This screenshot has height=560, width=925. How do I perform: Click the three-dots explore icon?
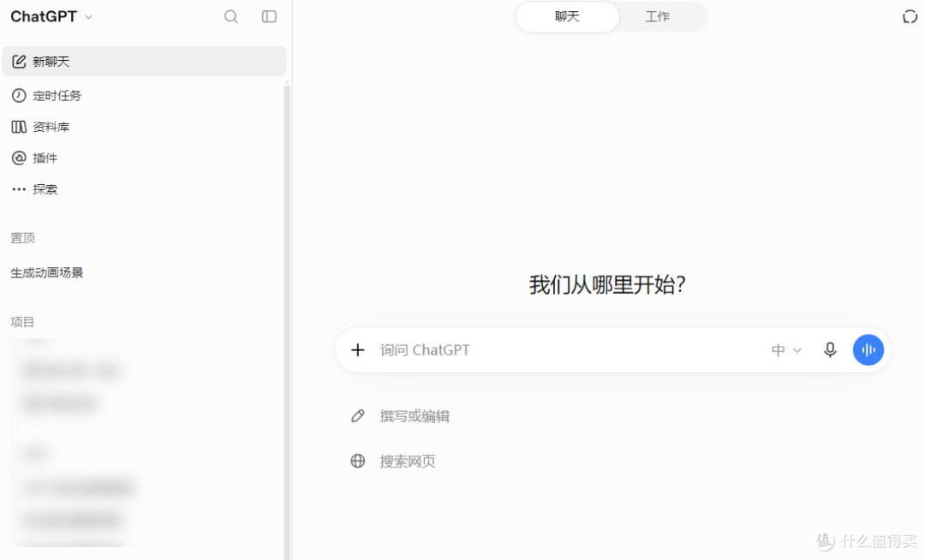[x=19, y=189]
